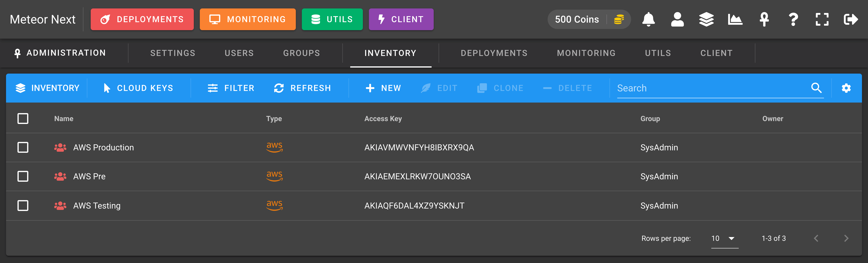Click the gold coins icon
The height and width of the screenshot is (263, 868).
tap(619, 20)
